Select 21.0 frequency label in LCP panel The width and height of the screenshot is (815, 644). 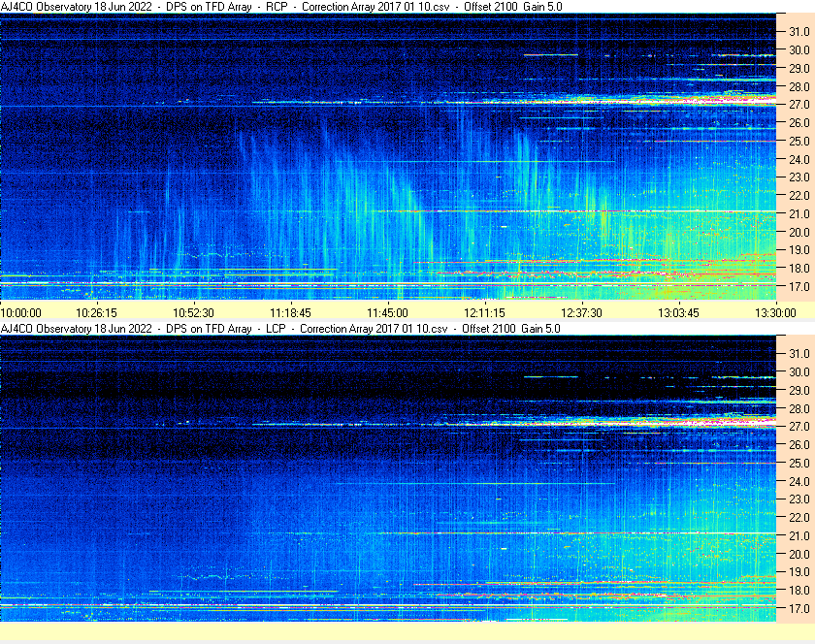coord(799,535)
